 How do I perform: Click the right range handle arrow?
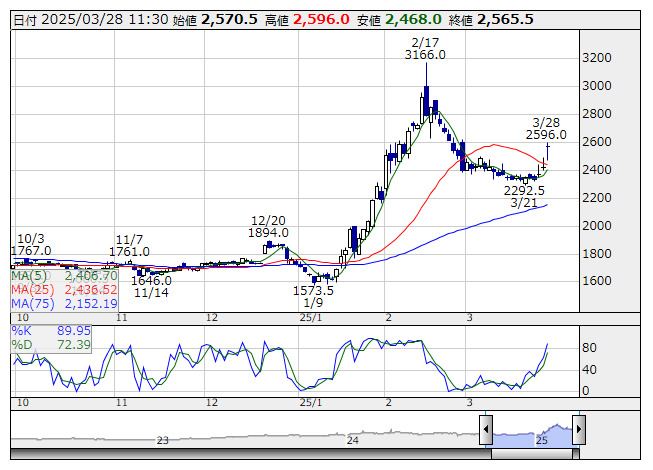(x=579, y=429)
